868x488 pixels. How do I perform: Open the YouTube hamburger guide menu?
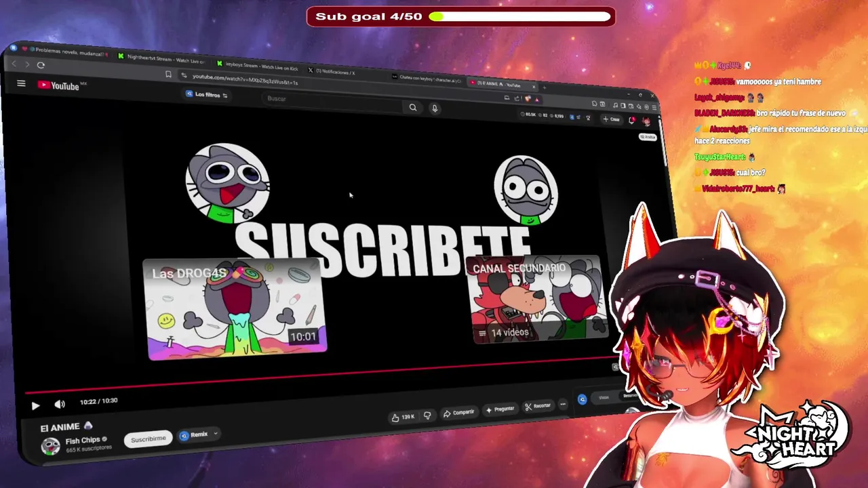click(x=21, y=83)
